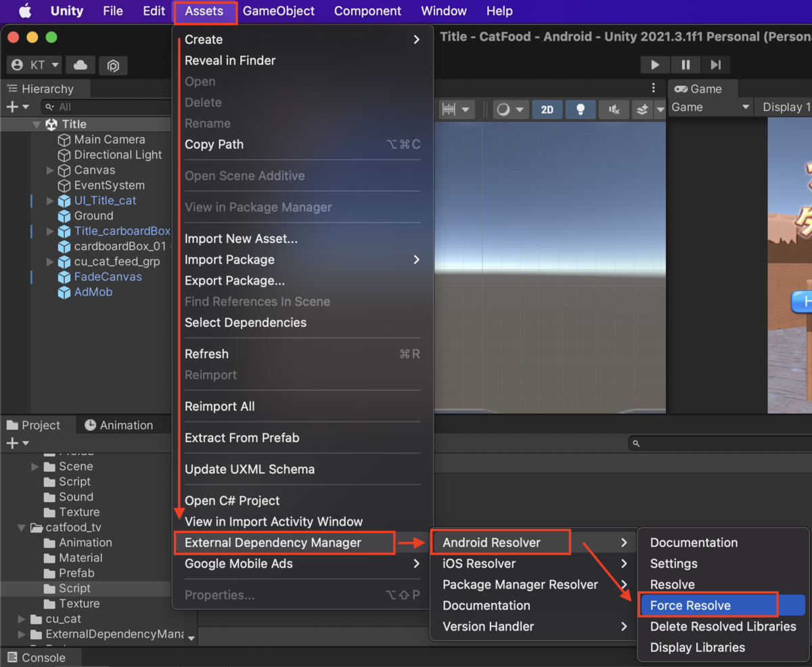Select Ground object in Hierarchy
The image size is (812, 667).
tap(94, 215)
